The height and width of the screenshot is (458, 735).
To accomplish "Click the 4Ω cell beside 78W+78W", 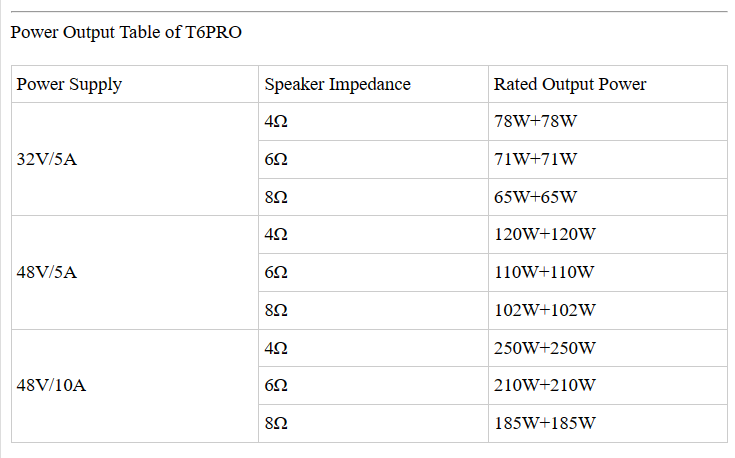I will pyautogui.click(x=276, y=122).
